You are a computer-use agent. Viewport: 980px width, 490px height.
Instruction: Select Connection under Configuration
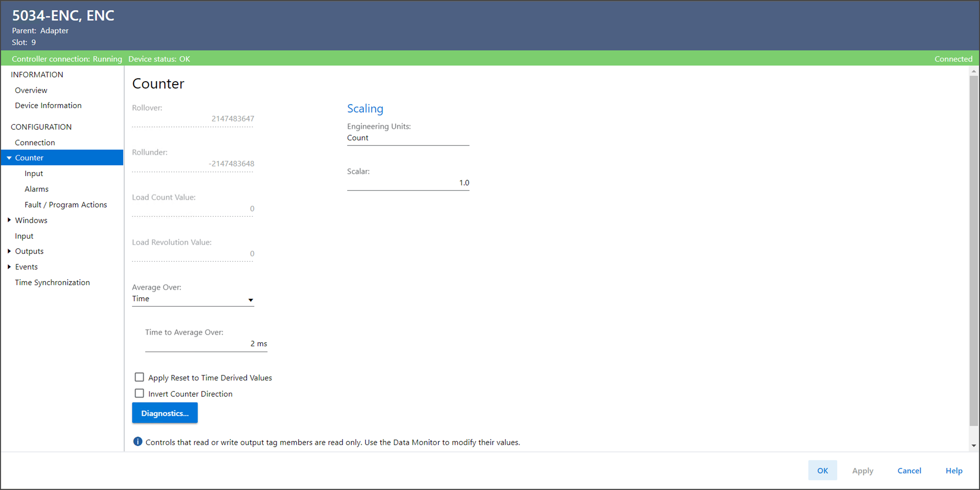point(35,142)
